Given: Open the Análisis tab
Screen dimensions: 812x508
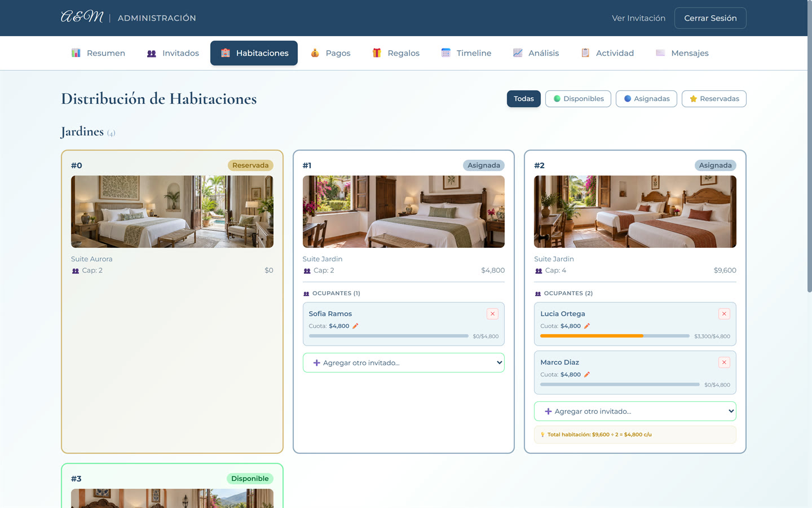Looking at the screenshot, I should 536,53.
